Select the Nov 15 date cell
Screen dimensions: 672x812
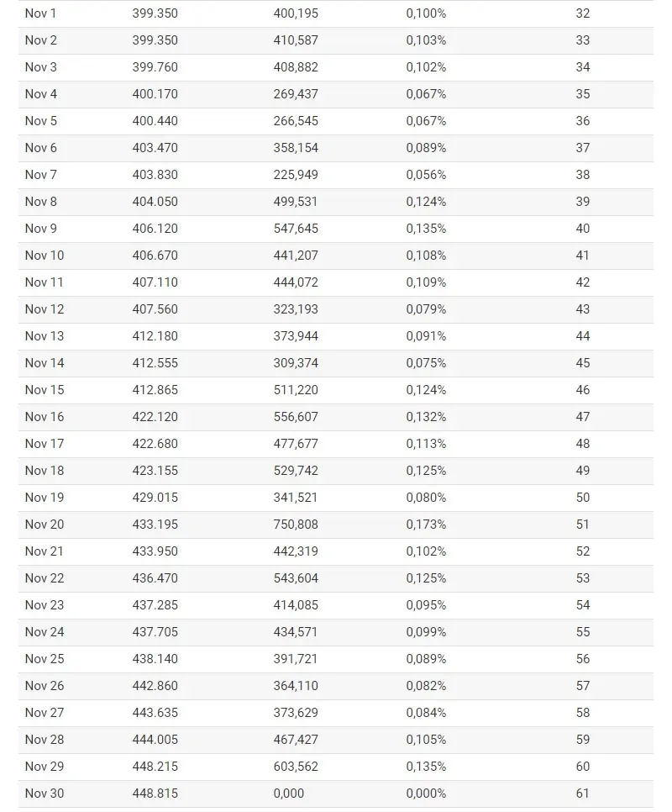pyautogui.click(x=45, y=391)
